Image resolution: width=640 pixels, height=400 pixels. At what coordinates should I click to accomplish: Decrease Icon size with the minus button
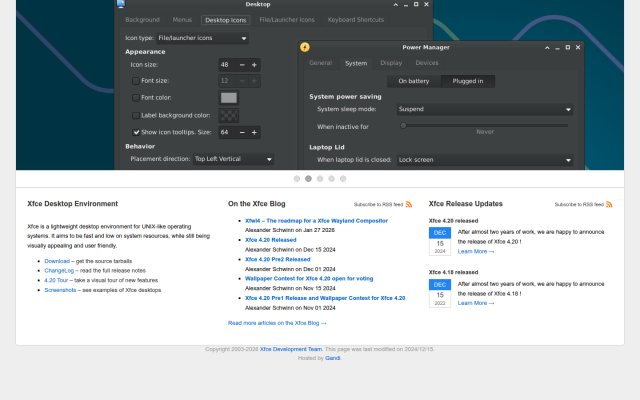click(242, 65)
